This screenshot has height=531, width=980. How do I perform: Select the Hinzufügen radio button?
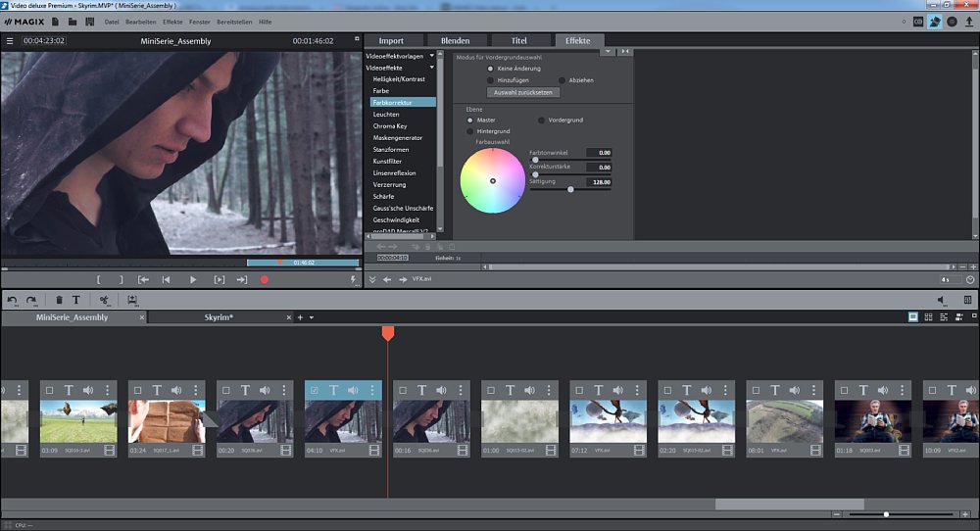tap(490, 80)
